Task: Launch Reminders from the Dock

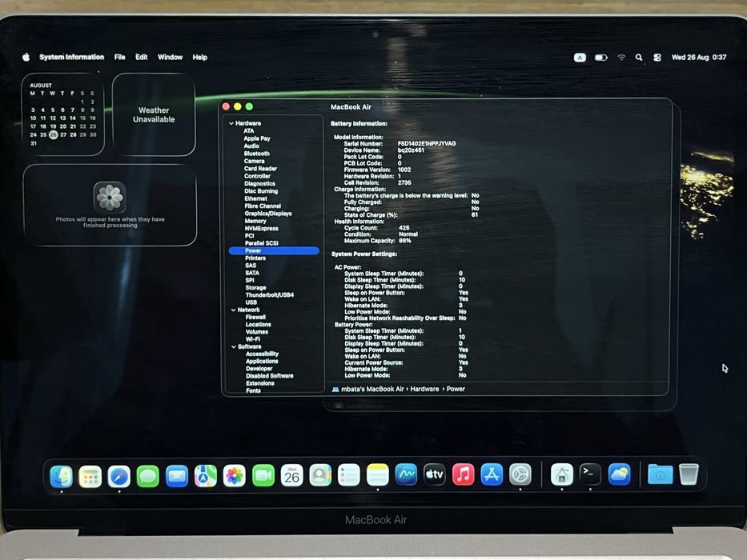Action: pyautogui.click(x=349, y=476)
